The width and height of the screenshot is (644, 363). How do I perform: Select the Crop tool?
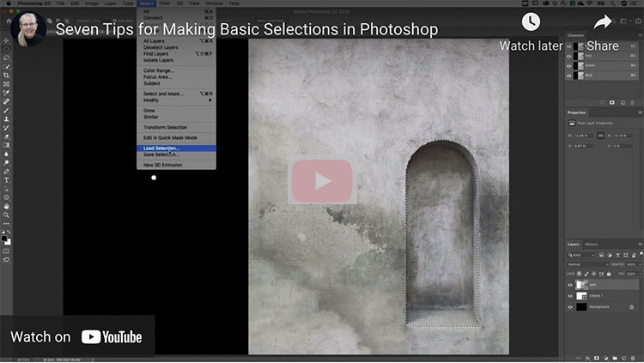point(6,76)
